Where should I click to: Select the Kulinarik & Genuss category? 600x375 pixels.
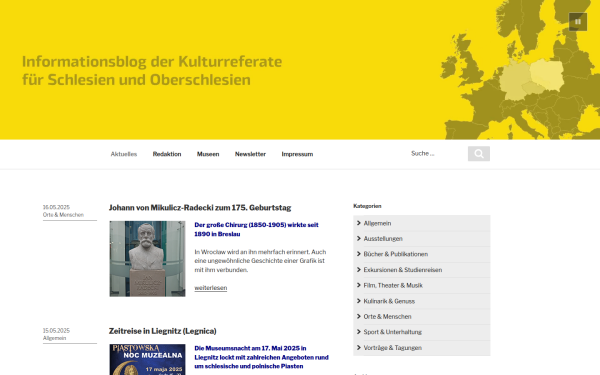389,301
